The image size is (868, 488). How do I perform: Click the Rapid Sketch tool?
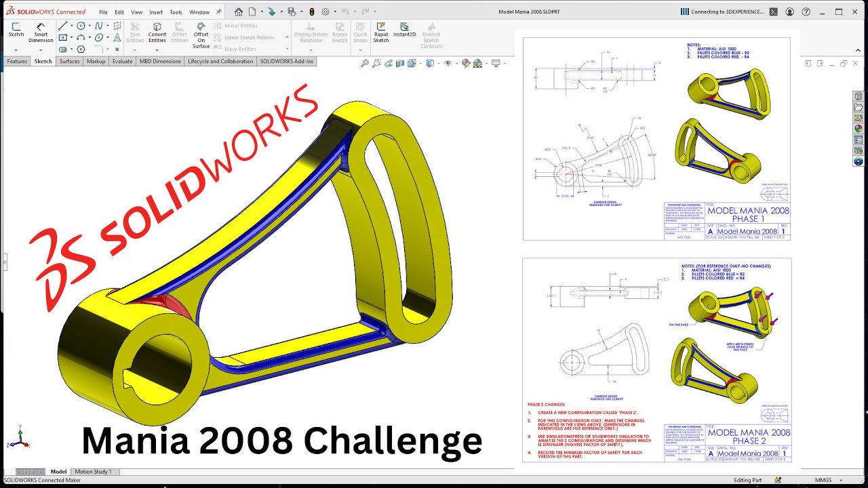(x=381, y=33)
